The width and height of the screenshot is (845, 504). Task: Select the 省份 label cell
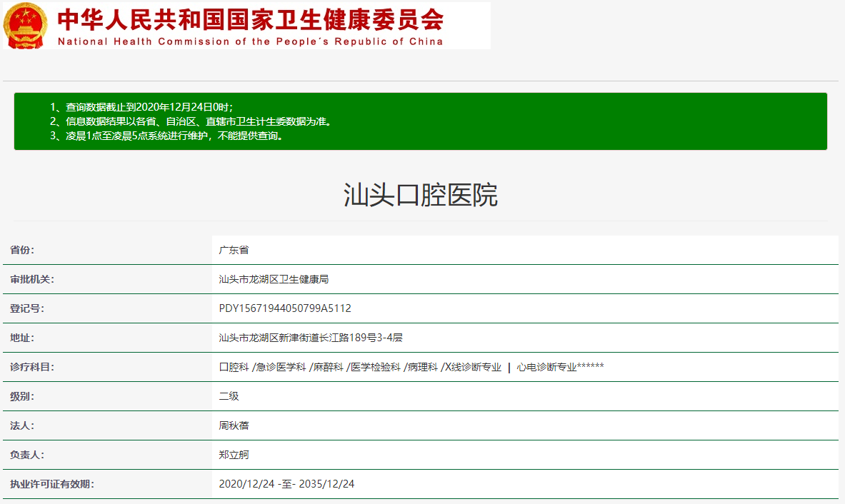22,251
